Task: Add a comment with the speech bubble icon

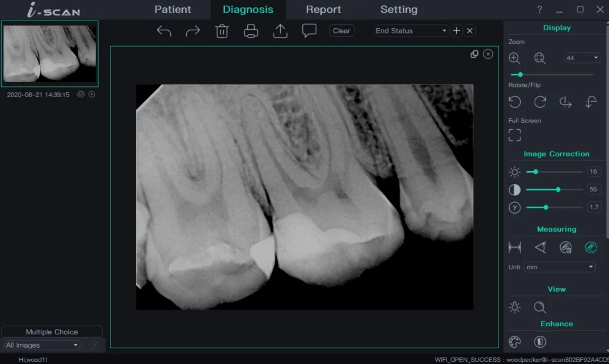Action: 309,31
